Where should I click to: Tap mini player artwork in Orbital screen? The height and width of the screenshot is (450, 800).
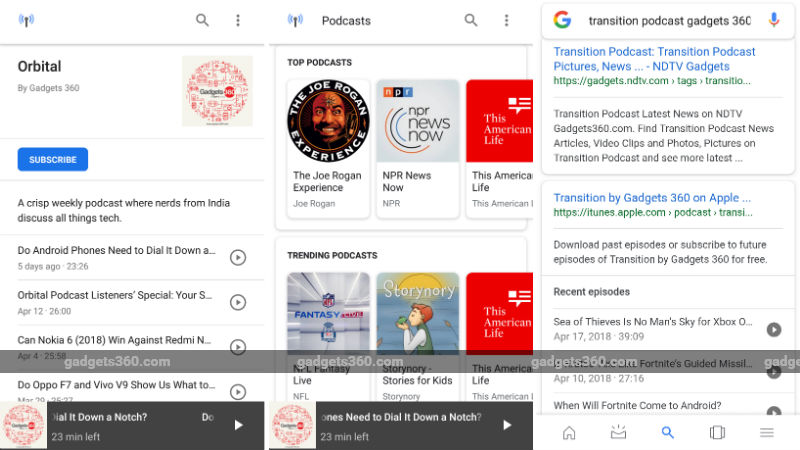click(23, 426)
